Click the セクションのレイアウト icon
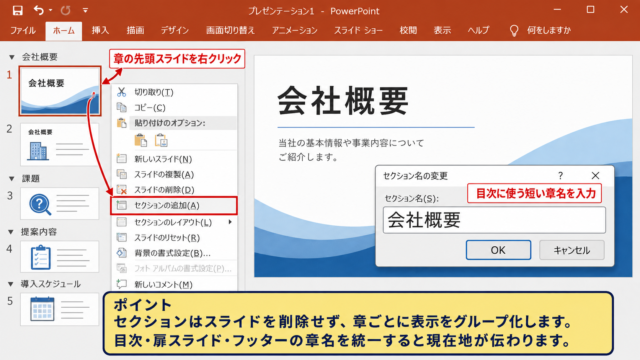640x360 pixels. point(122,222)
